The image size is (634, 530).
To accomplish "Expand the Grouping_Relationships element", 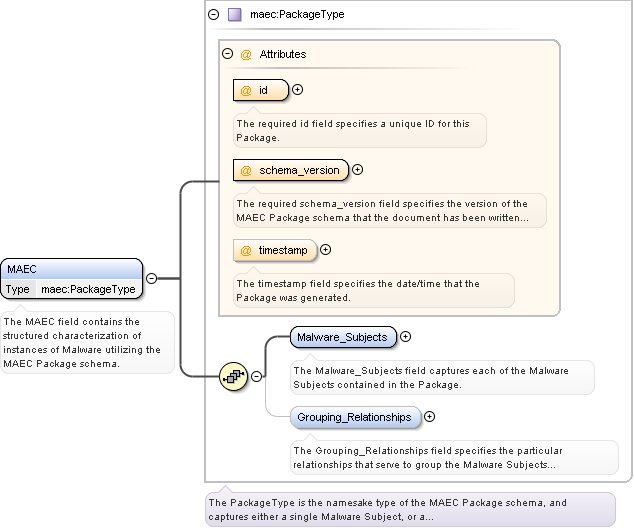I will (x=429, y=417).
